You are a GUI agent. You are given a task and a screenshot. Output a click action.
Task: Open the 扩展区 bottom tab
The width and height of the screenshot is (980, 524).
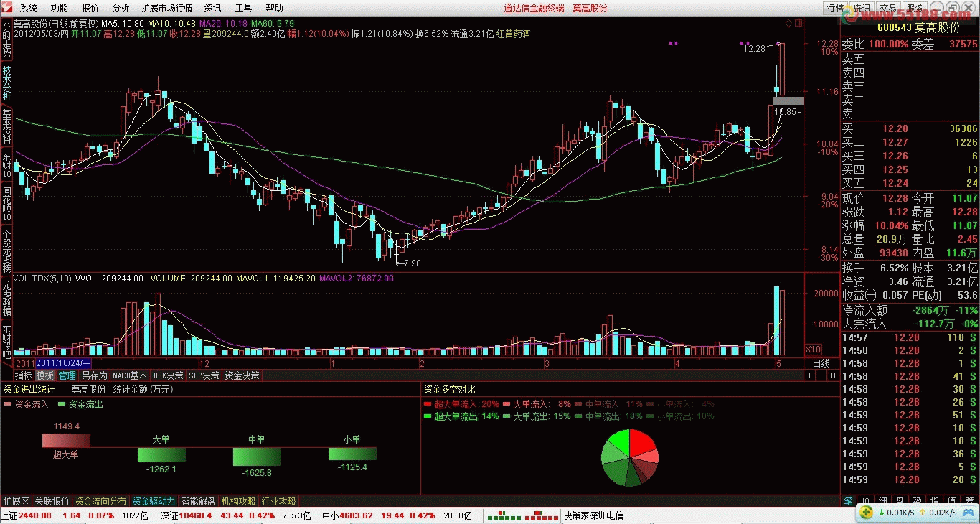coord(16,501)
